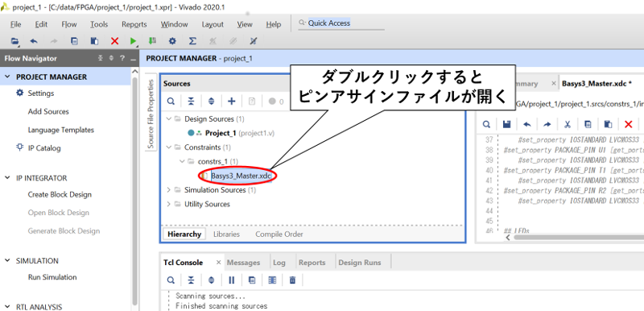Search sources with magnifier in Sources panel
Screen dimensions: 644x311
pos(171,101)
